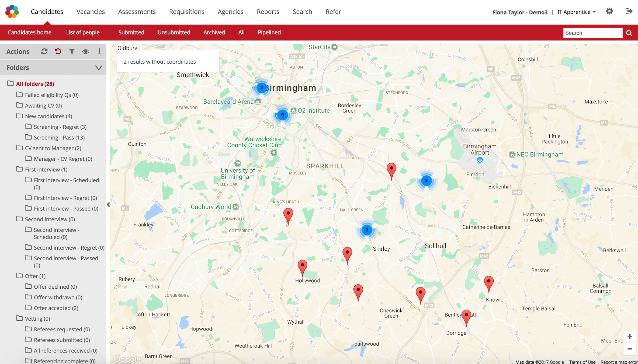Select the Screening - Pass folder
Viewport: 638px width, 364px height.
(59, 138)
